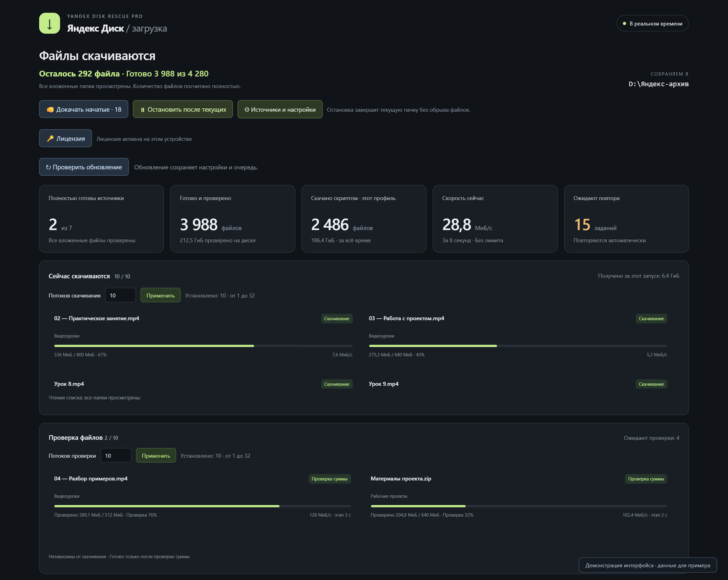Edit the Потоков скачивания number field
The width and height of the screenshot is (728, 580).
[x=120, y=295]
